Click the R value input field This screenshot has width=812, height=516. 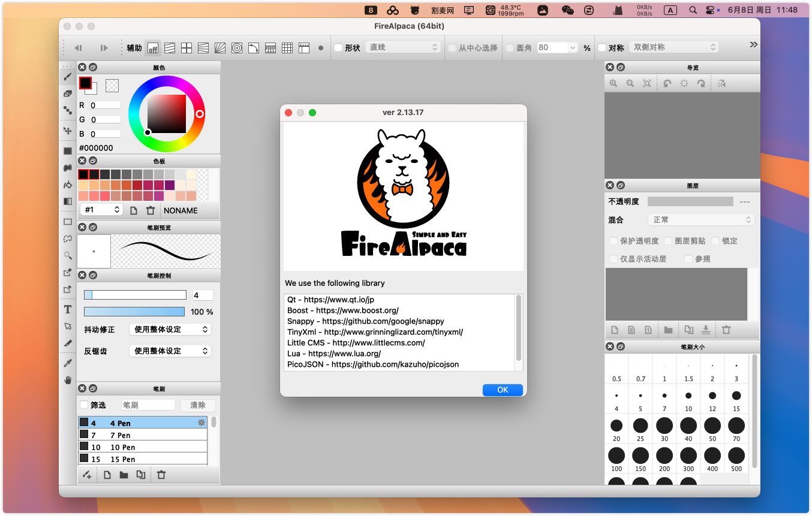(x=105, y=105)
